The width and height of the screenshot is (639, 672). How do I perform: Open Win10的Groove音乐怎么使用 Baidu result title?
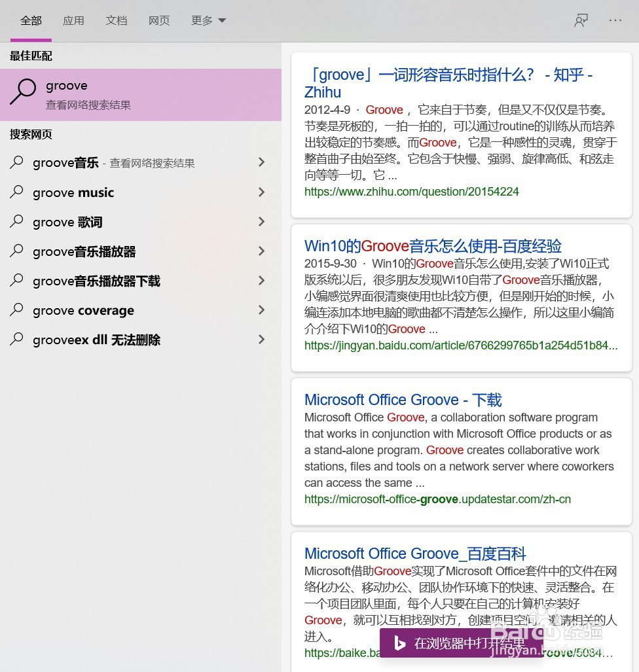433,246
